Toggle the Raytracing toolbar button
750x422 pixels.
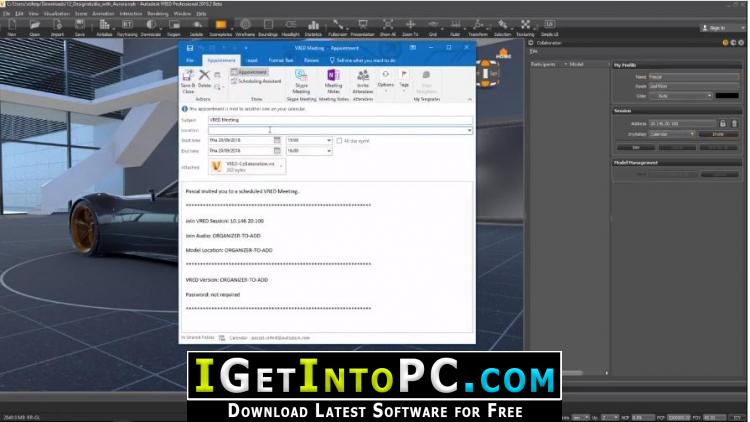127,28
